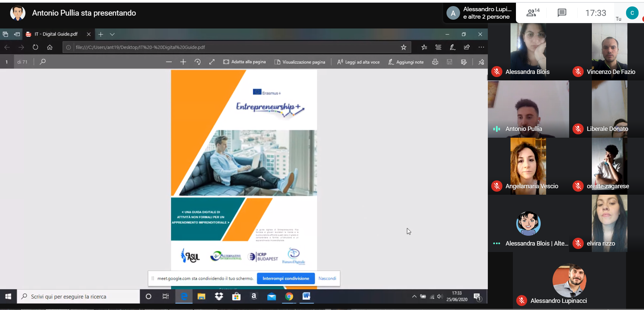This screenshot has height=310, width=644.
Task: Click the Tu account avatar
Action: click(x=632, y=13)
